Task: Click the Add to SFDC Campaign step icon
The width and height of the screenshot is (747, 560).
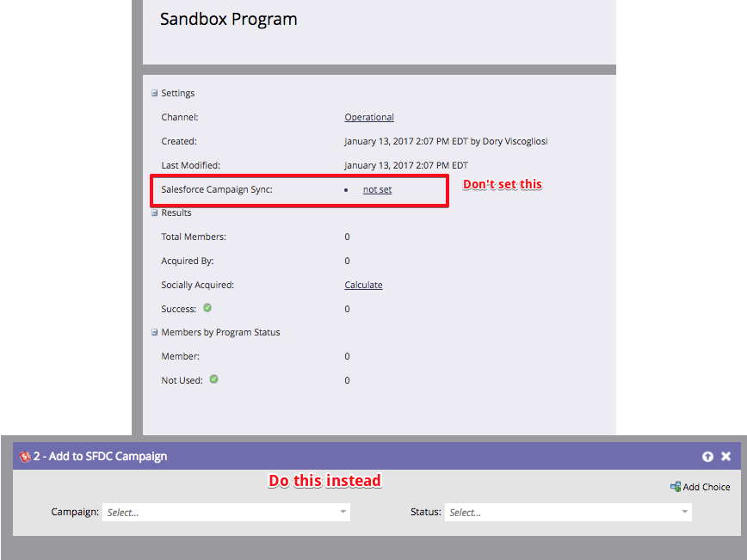Action: point(25,457)
